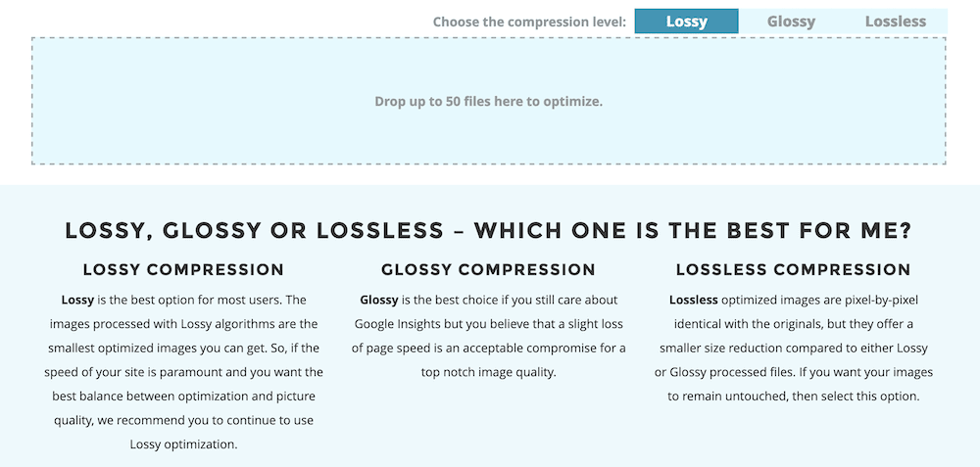Click "Lossy optimization." ending the first paragraph
Viewport: 980px width, 467px height.
coord(183,445)
